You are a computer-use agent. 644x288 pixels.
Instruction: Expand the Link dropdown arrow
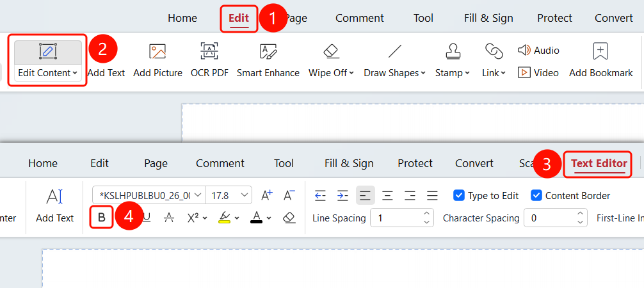coord(503,73)
